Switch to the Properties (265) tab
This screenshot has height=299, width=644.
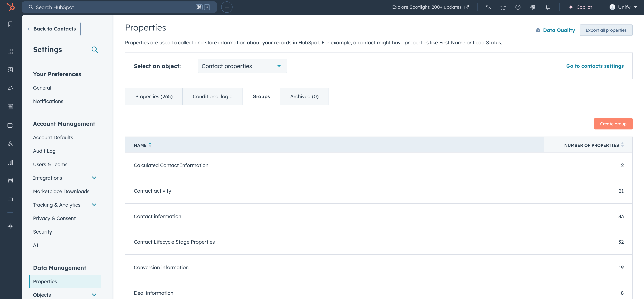tap(154, 97)
